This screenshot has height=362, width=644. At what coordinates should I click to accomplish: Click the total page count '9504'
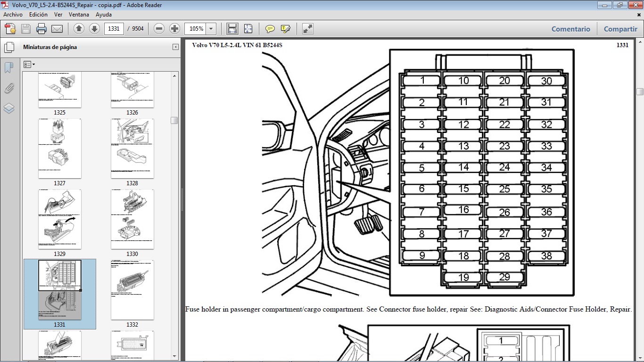pos(138,29)
